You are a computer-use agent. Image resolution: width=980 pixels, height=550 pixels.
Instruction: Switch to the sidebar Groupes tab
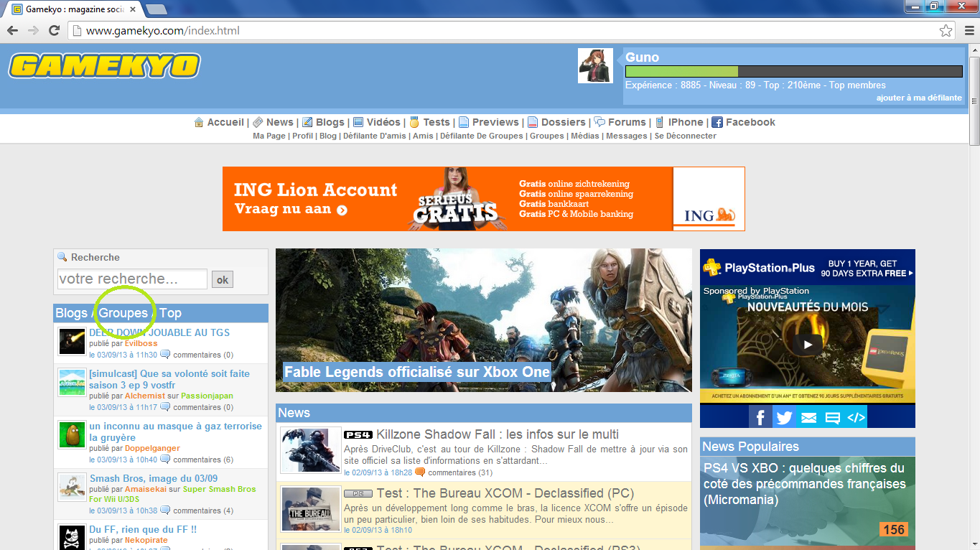coord(123,313)
